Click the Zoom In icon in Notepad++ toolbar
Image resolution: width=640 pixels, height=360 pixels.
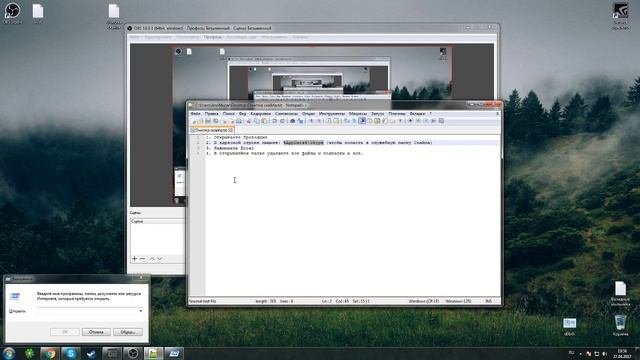pos(311,121)
